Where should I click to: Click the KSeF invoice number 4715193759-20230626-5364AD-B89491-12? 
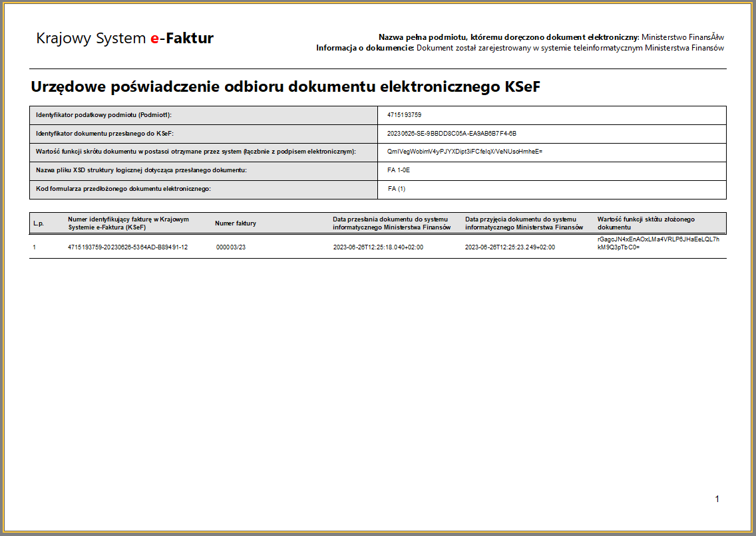click(128, 247)
